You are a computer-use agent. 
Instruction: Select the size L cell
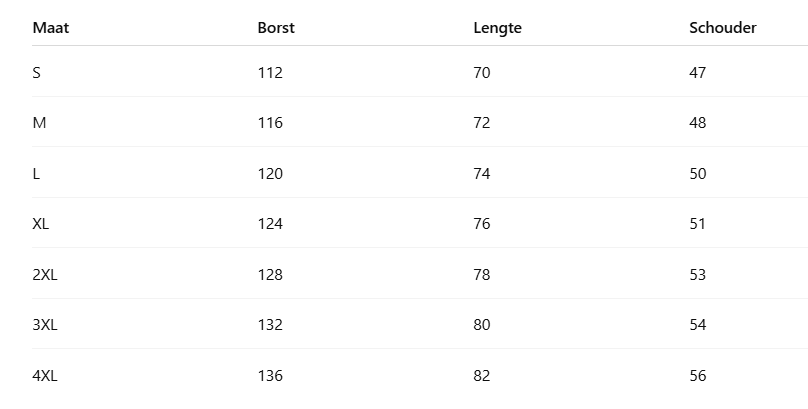pos(36,173)
